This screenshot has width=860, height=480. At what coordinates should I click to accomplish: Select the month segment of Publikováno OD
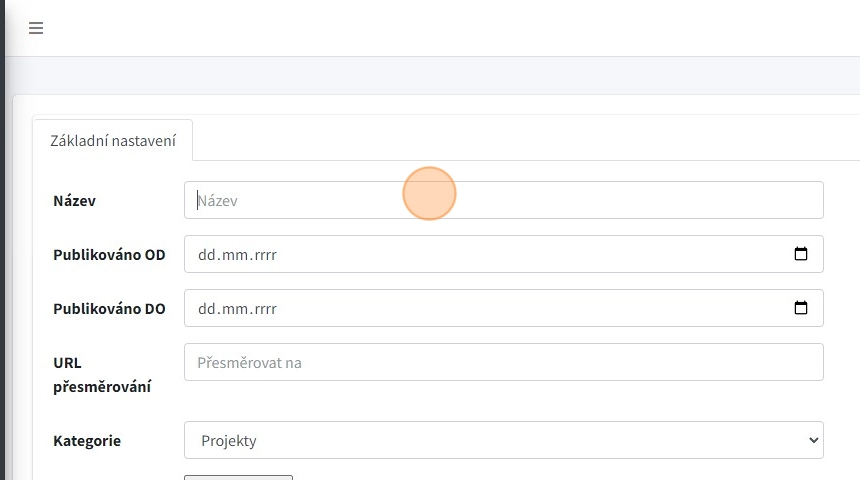232,255
